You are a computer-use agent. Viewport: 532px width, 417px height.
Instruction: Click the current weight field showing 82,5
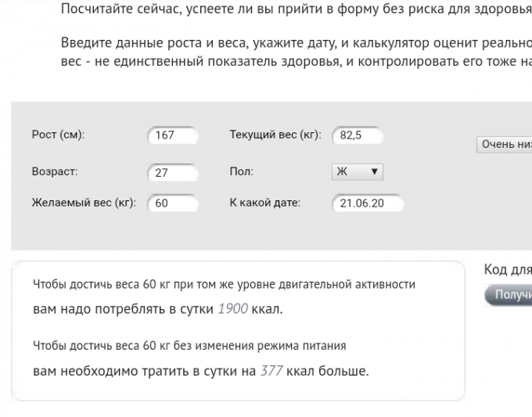[358, 135]
